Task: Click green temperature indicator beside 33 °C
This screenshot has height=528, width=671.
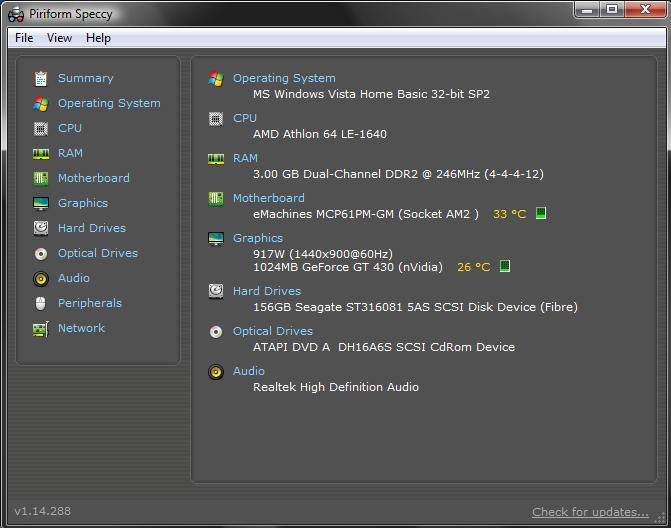Action: point(541,213)
